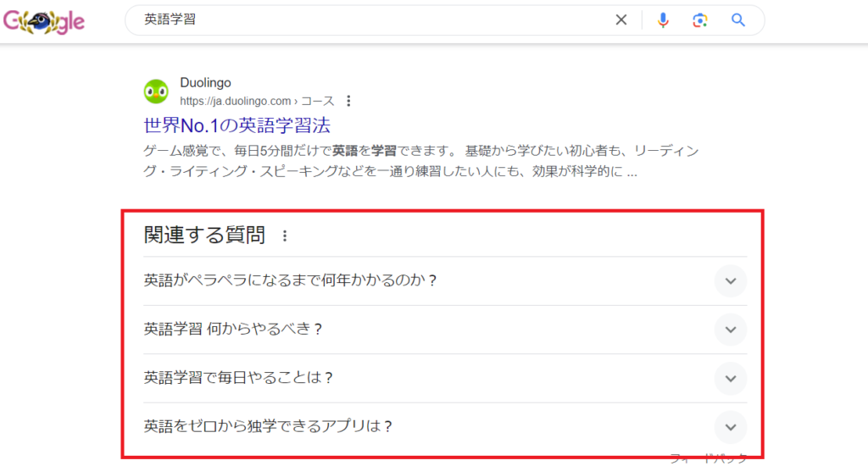
Task: Start voice search with microphone icon
Action: click(x=663, y=20)
